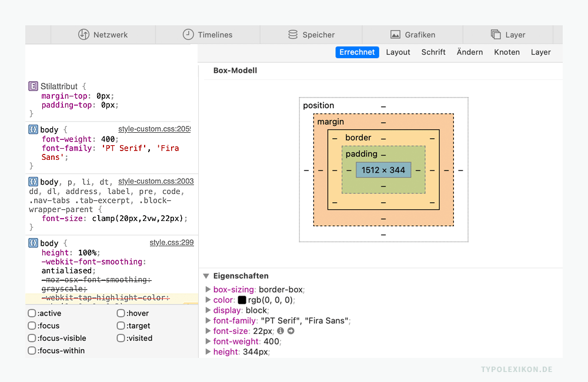This screenshot has height=382, width=588.
Task: Click the Grafiken image icon
Action: coord(395,35)
